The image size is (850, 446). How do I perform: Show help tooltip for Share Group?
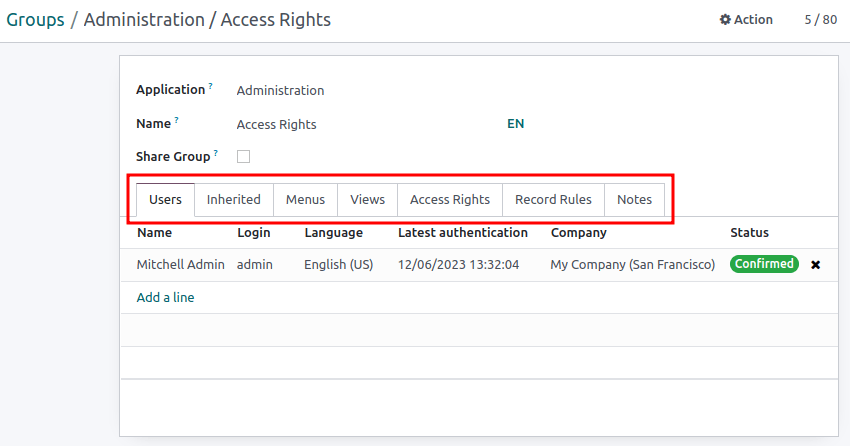(x=216, y=154)
